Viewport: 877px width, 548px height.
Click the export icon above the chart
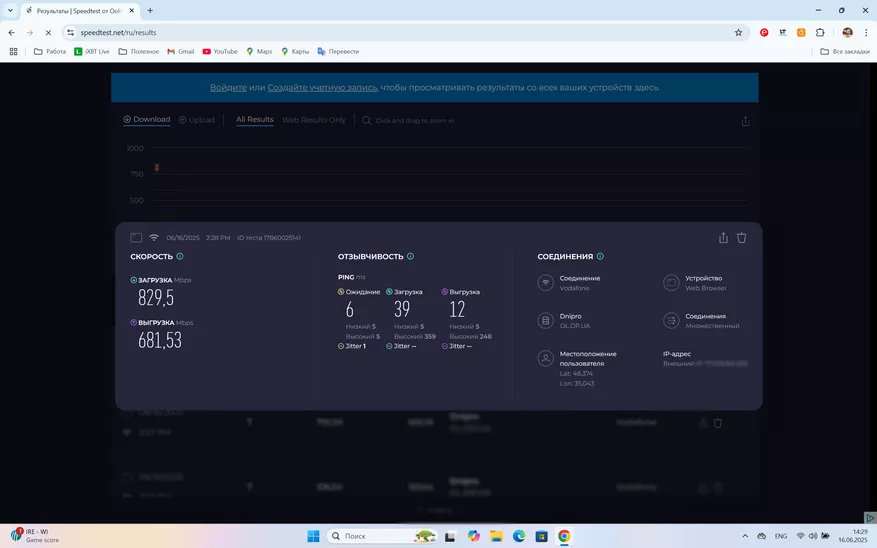click(x=745, y=121)
